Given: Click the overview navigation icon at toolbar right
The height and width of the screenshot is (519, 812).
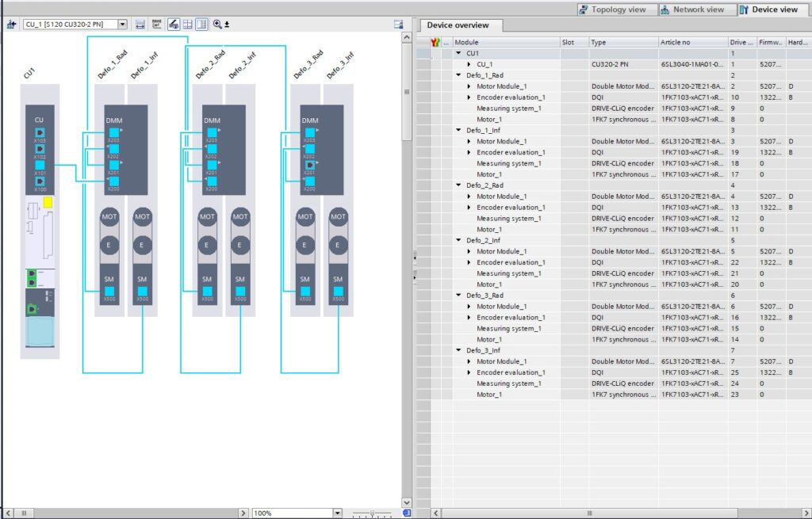Looking at the screenshot, I should pos(398,25).
